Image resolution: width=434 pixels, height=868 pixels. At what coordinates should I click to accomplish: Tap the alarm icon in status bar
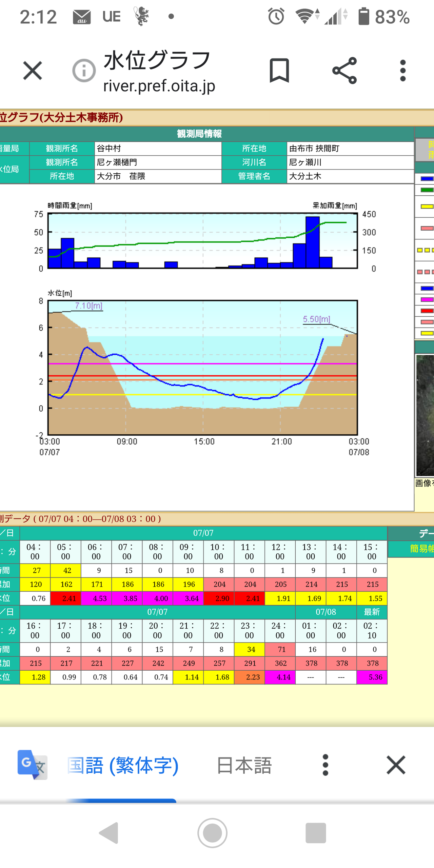pyautogui.click(x=276, y=16)
